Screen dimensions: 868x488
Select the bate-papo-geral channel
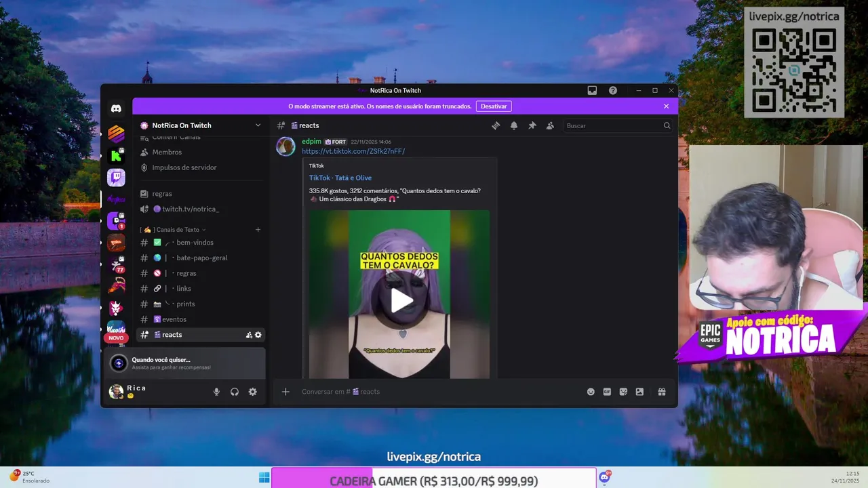click(200, 258)
